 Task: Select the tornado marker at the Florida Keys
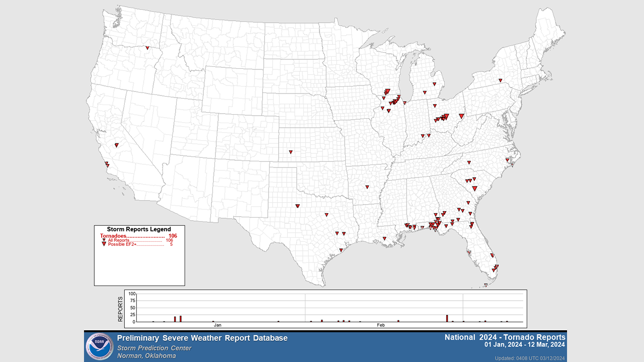click(486, 285)
